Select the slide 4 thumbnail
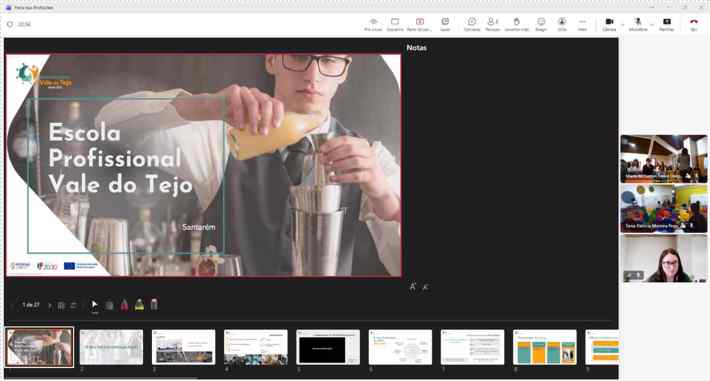 256,347
